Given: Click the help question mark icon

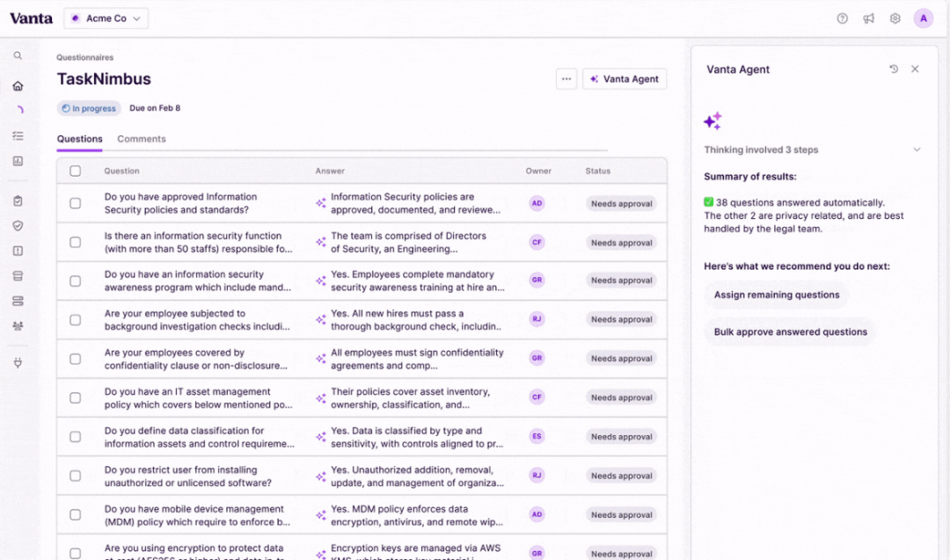Looking at the screenshot, I should (x=842, y=18).
